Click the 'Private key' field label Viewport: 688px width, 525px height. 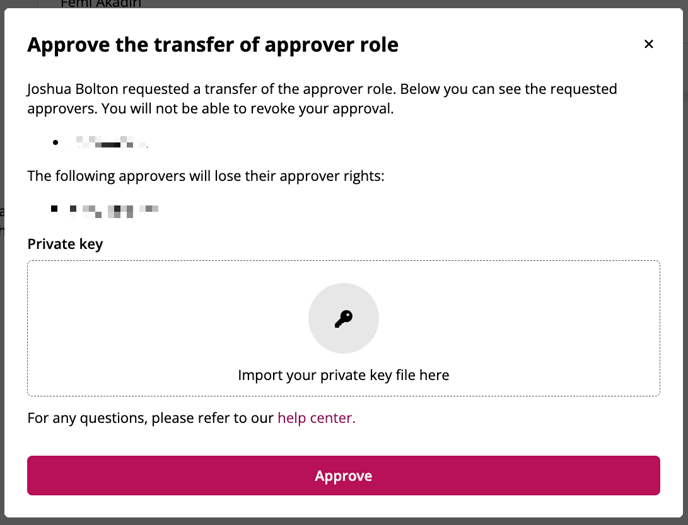pos(65,244)
